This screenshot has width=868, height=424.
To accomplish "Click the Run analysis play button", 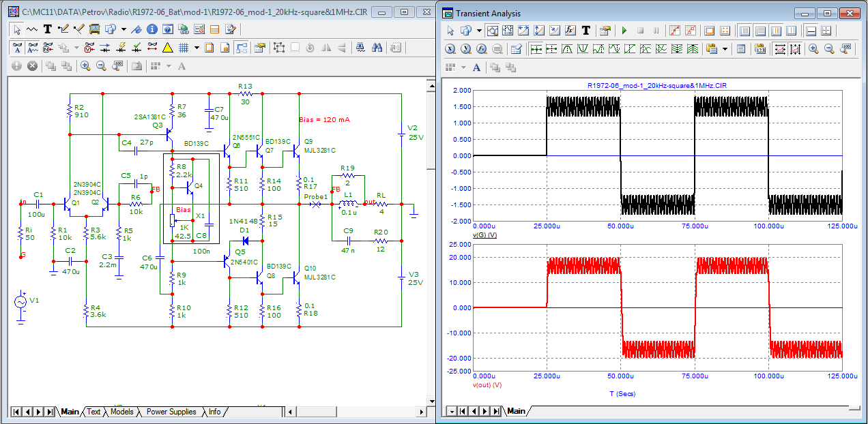I will 624,31.
